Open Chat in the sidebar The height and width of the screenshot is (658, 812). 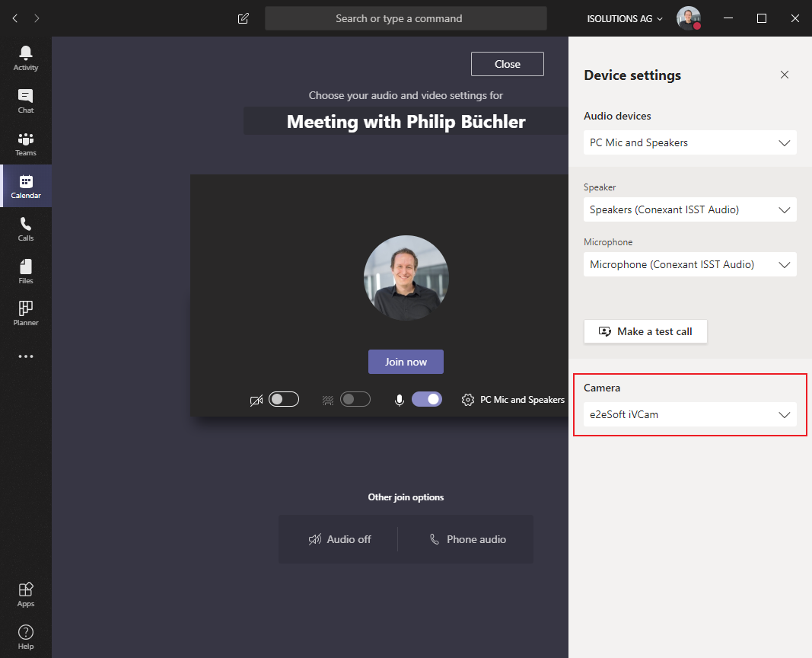pyautogui.click(x=26, y=101)
